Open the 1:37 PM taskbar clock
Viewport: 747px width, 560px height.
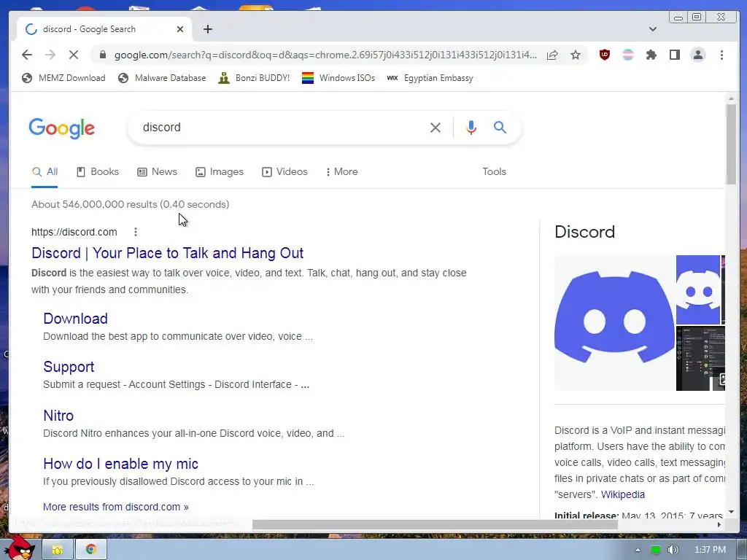(710, 550)
